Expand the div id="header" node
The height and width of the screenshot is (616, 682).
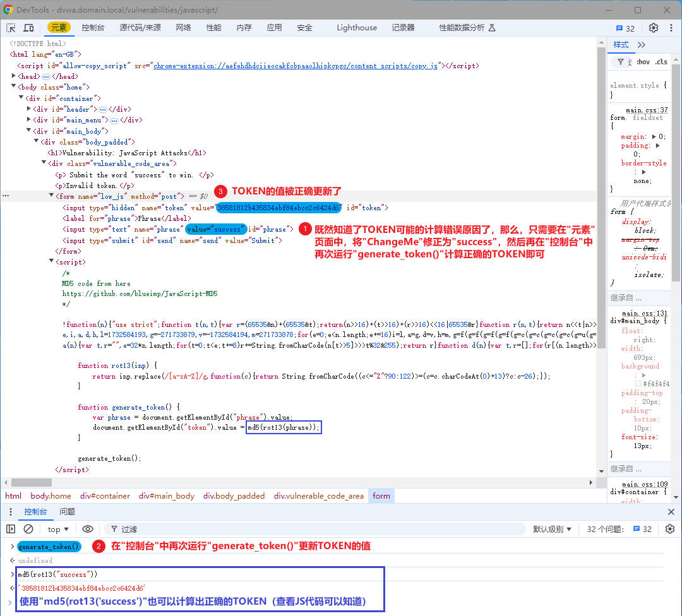[28, 109]
